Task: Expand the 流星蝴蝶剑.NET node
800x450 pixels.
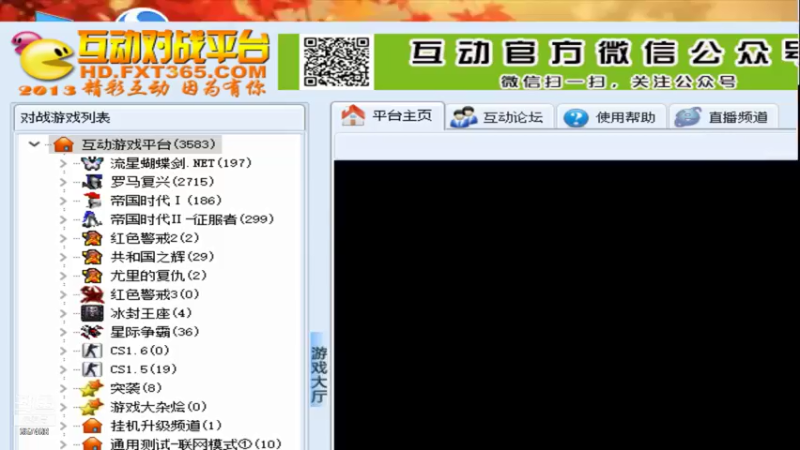Action: coord(63,163)
